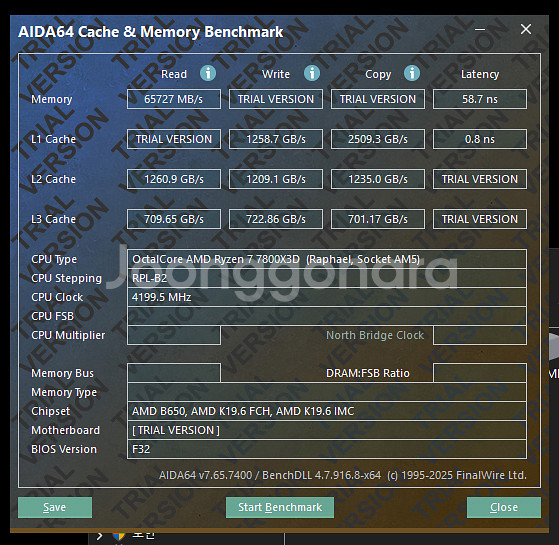Start Benchmark button
The width and height of the screenshot is (559, 545).
[x=280, y=507]
